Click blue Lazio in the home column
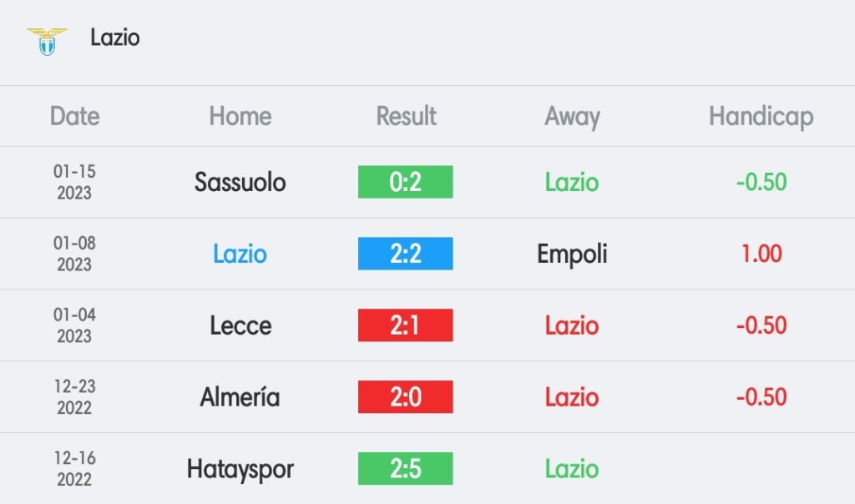This screenshot has width=855, height=504. [240, 254]
